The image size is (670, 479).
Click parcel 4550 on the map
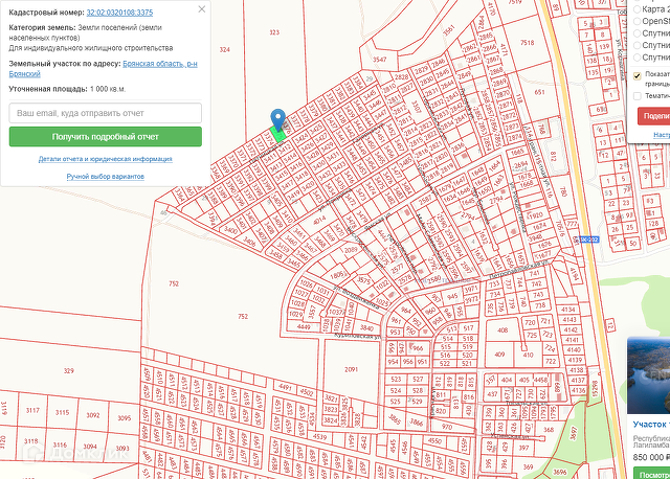pyautogui.click(x=435, y=441)
